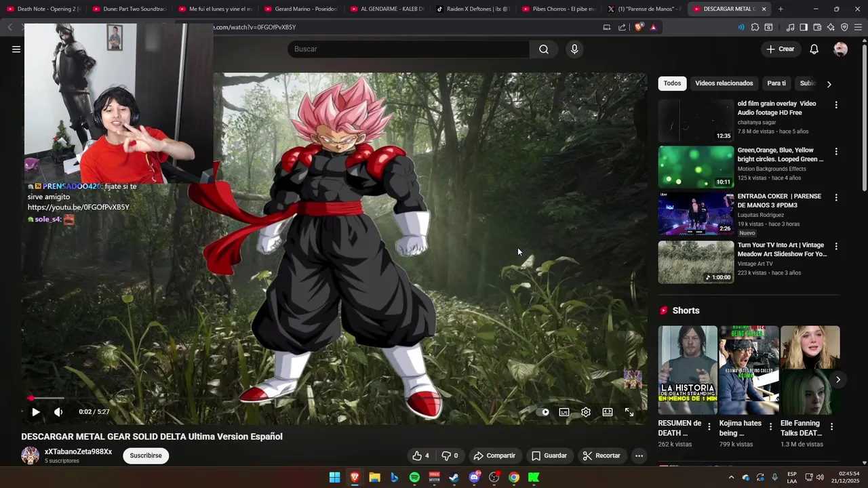Open Steam from the taskbar
The image size is (868, 488).
click(x=454, y=477)
